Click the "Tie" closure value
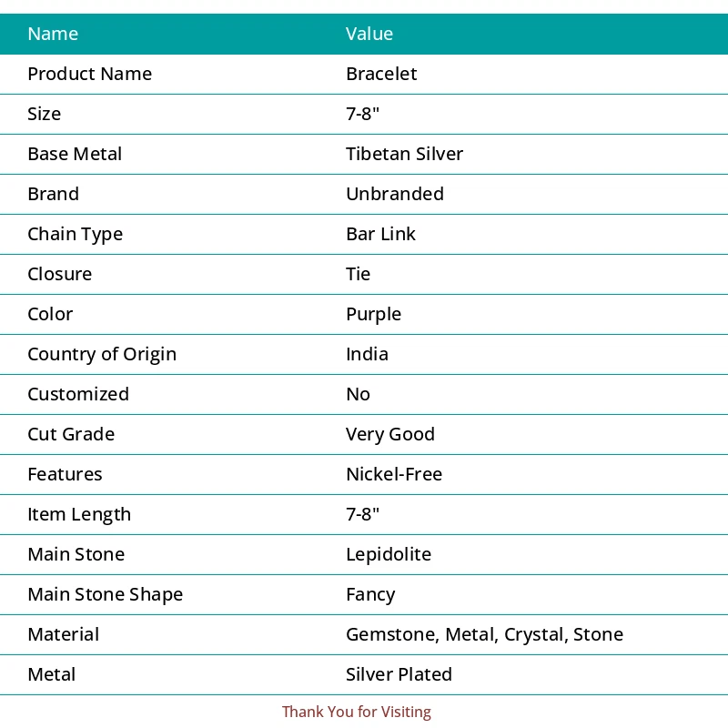Image resolution: width=728 pixels, height=728 pixels. 359,274
